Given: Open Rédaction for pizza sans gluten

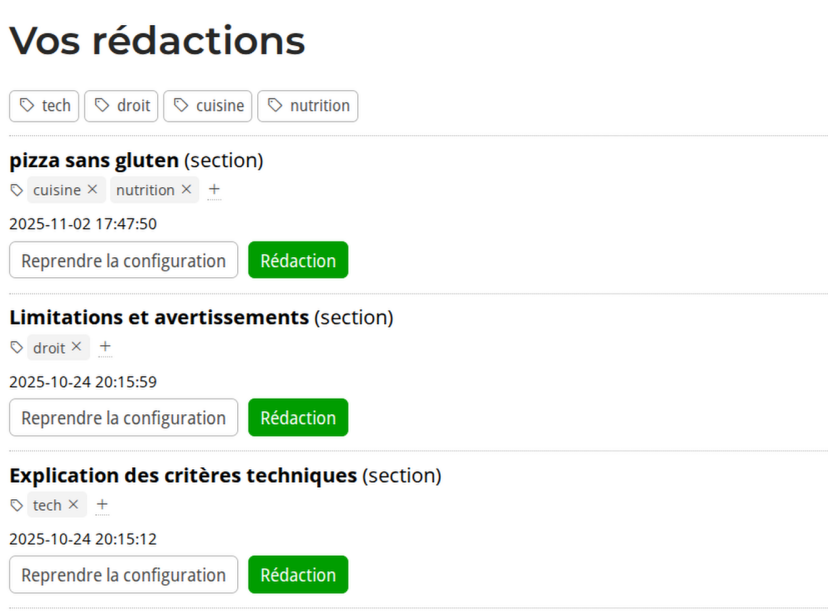Looking at the screenshot, I should [298, 260].
